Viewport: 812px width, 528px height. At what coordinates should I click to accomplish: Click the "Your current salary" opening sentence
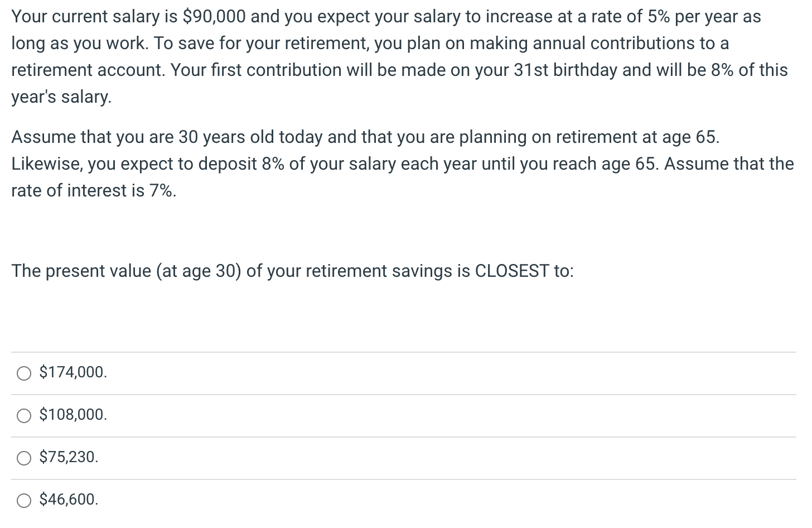pyautogui.click(x=86, y=16)
